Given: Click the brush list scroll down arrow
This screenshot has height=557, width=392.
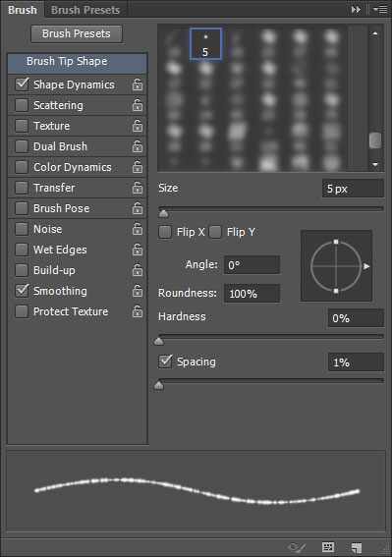Looking at the screenshot, I should (375, 164).
